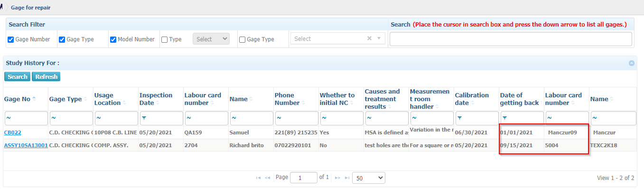Click the Gage for repair breadcrumb
Viewport: 644px width, 189px height.
pos(30,8)
